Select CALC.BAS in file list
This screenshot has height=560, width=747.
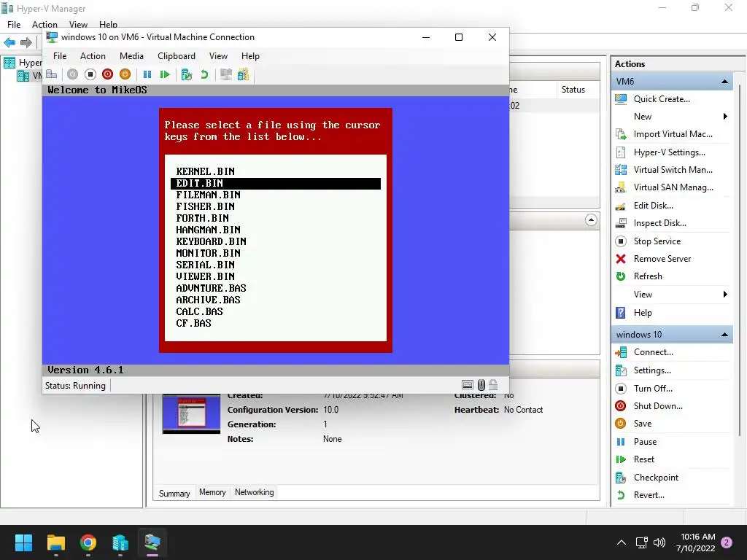pos(200,311)
